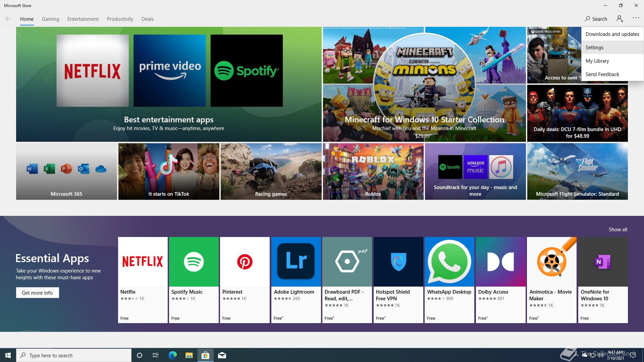Click the Show all link
Viewport: 644px width, 362px height.
pyautogui.click(x=618, y=230)
